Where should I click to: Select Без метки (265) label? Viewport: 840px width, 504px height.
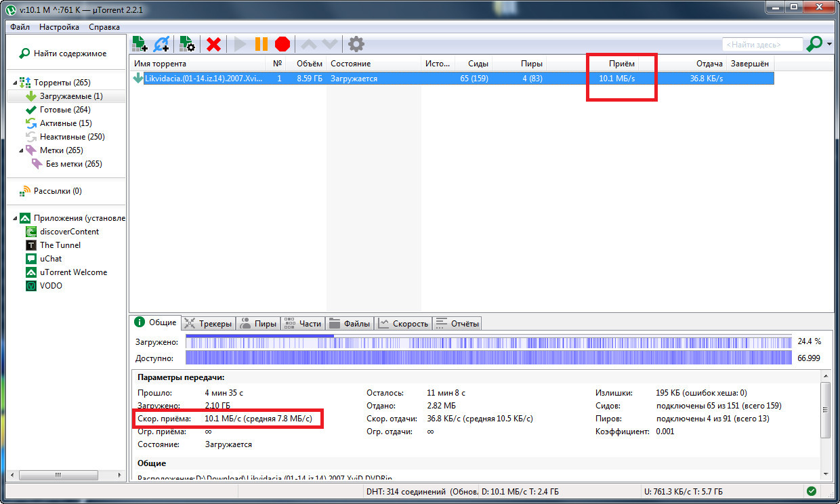[x=74, y=164]
